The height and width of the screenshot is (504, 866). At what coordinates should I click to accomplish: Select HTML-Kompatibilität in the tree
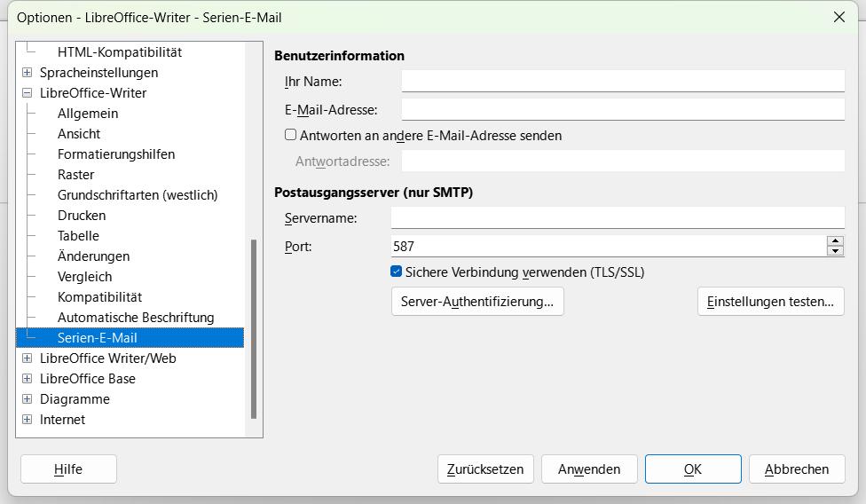tap(119, 51)
